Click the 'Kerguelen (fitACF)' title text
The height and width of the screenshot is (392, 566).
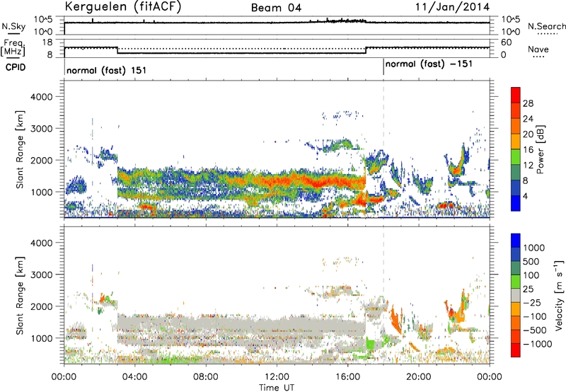click(122, 6)
